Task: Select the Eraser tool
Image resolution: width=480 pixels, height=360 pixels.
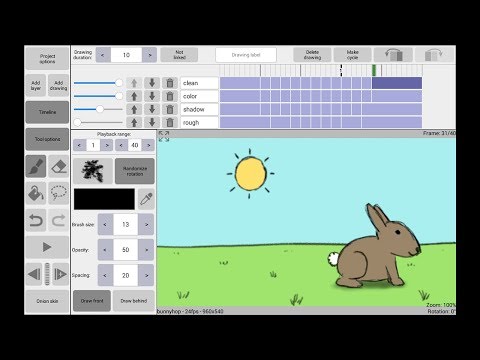Action: coord(59,166)
